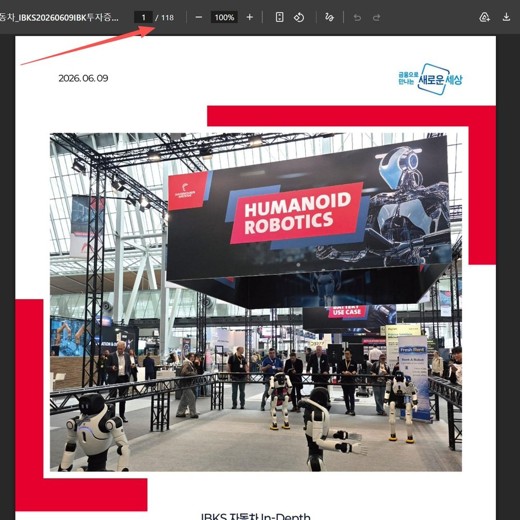Click the PDF file name title
The image size is (520, 520).
coord(59,17)
